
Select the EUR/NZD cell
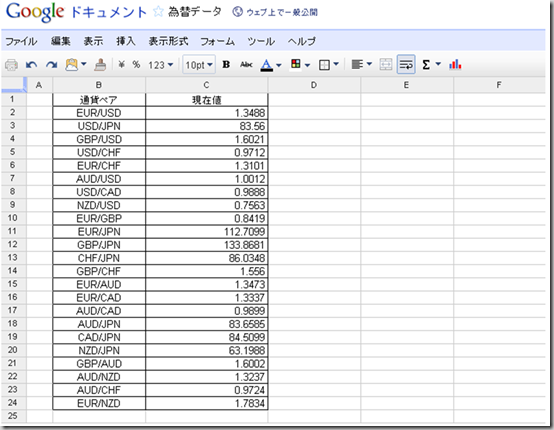(x=99, y=404)
